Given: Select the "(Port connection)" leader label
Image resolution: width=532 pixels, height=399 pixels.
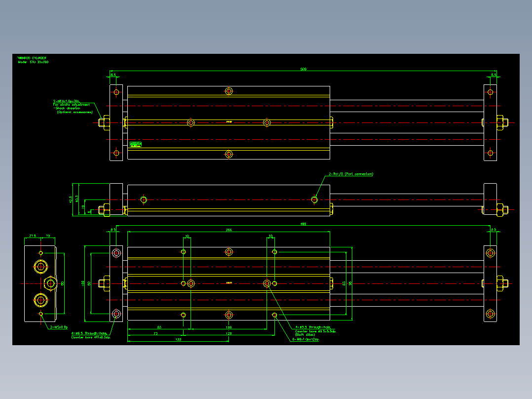Looking at the screenshot, I should 358,174.
